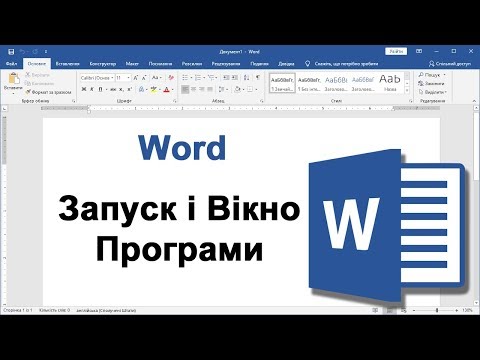Click the zoom slider in status bar
Screen dimensions: 480x360
(x=437, y=310)
